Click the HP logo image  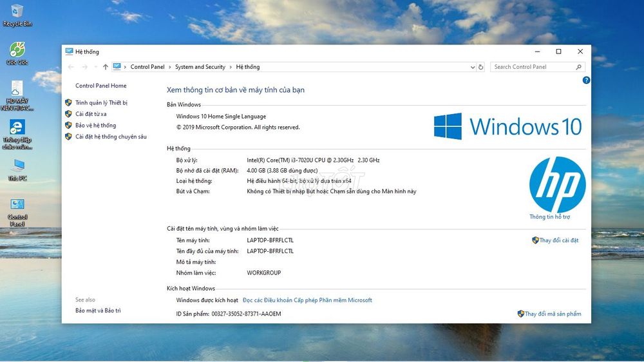tap(557, 184)
